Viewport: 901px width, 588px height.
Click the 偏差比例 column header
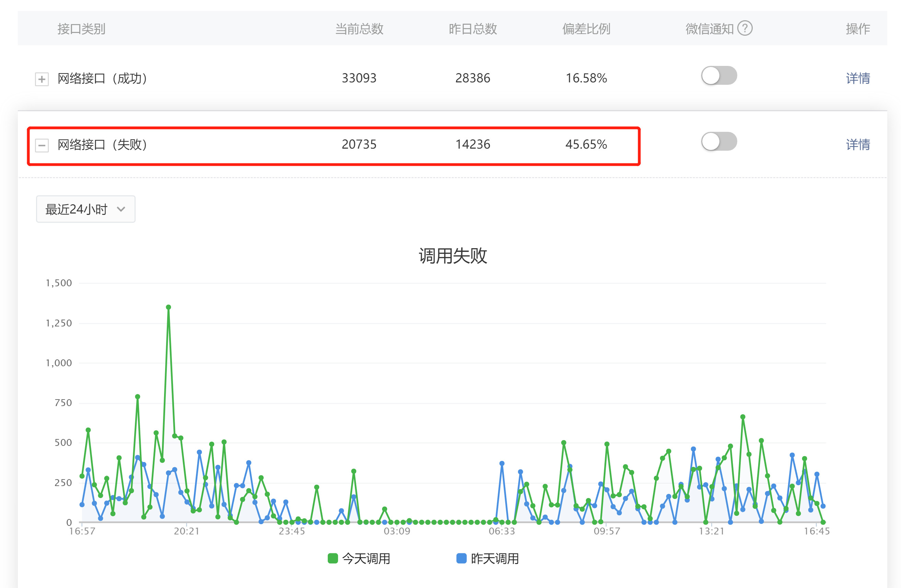coord(586,29)
